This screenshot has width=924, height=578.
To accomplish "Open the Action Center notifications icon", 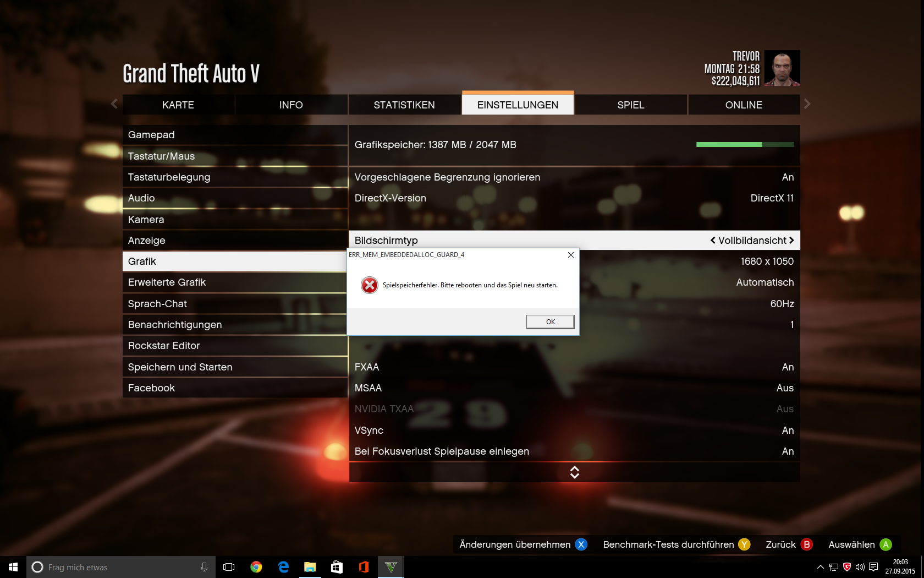I will coord(873,567).
